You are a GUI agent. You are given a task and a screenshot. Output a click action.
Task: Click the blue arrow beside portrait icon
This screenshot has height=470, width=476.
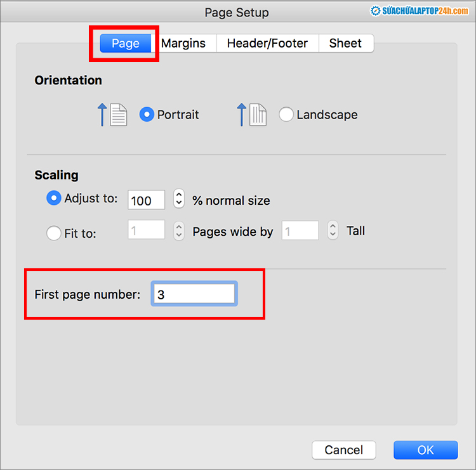[x=102, y=114]
